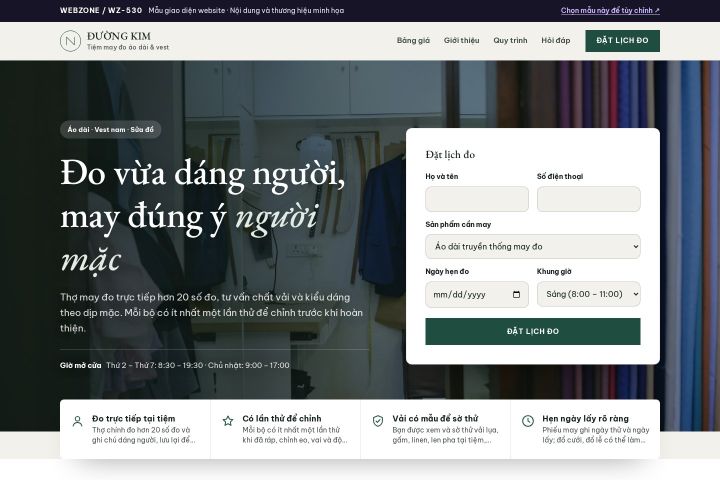
Task: Focus the Số điện thoại input field
Action: [x=589, y=199]
